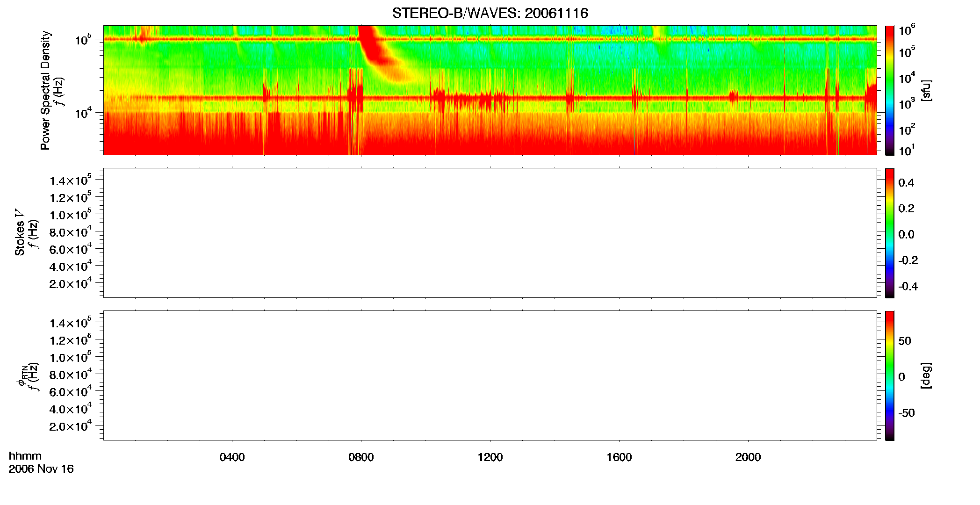980x505 pixels.
Task: Click the hhmm time format label
Action: (25, 456)
